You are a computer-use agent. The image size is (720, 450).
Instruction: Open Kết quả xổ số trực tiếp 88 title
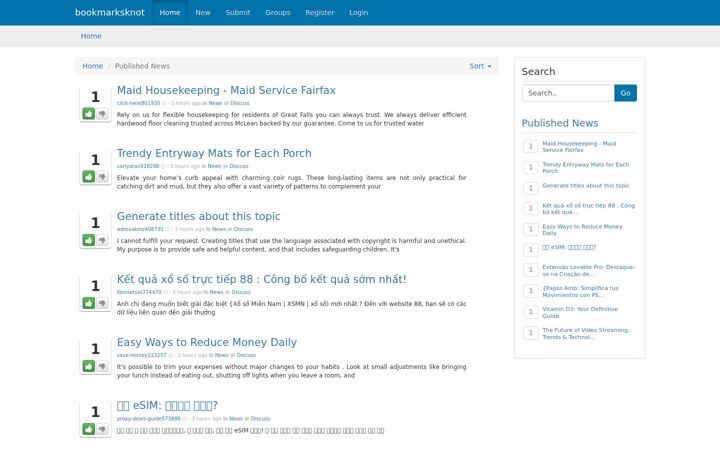click(261, 279)
